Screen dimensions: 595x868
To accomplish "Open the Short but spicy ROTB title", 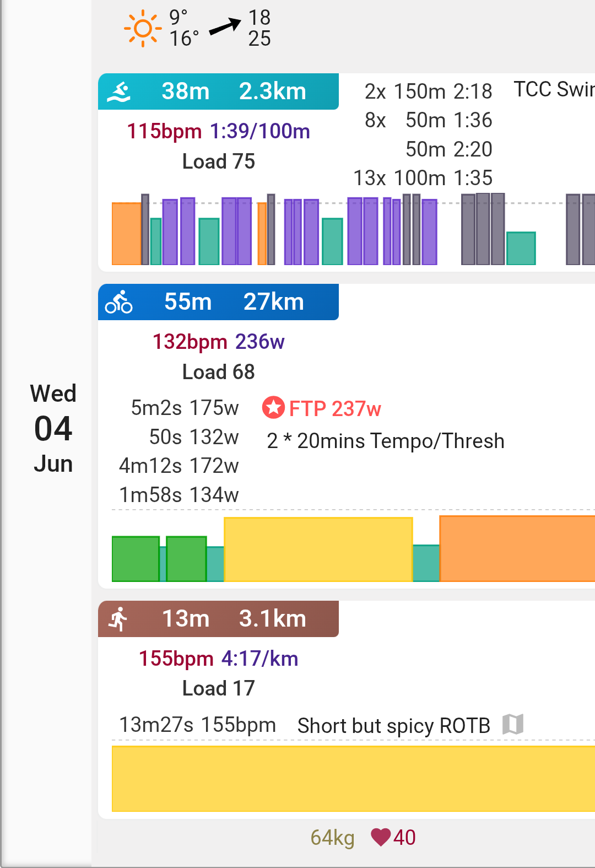I will tap(393, 726).
